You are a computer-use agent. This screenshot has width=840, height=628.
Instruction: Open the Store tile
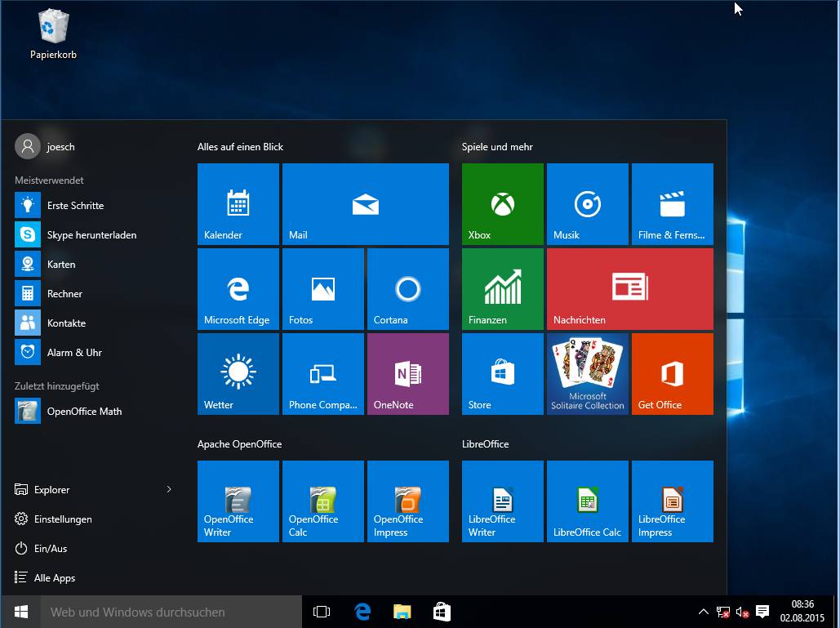[502, 374]
